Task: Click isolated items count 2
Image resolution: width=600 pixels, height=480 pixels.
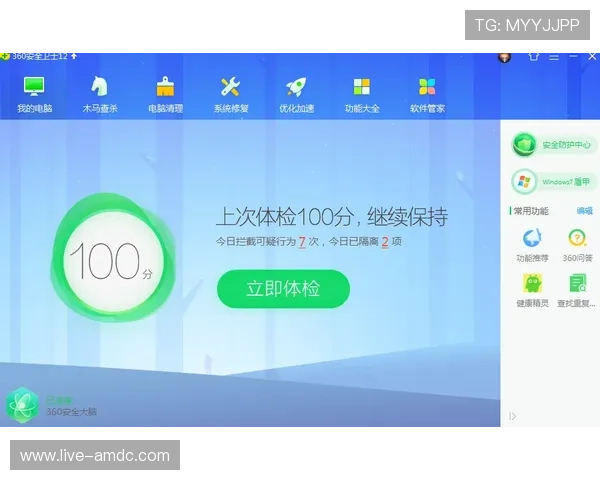Action: [x=385, y=242]
